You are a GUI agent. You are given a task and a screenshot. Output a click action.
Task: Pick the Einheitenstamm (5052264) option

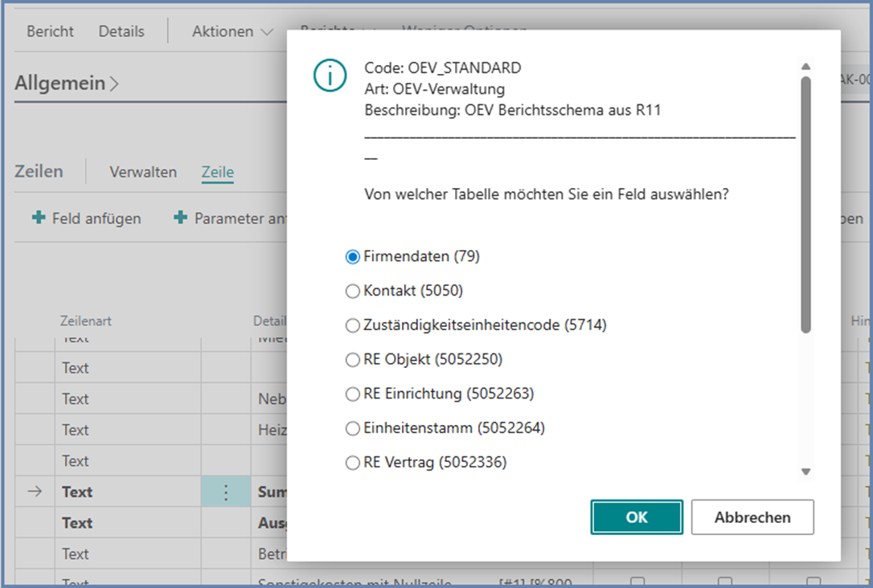coord(352,429)
